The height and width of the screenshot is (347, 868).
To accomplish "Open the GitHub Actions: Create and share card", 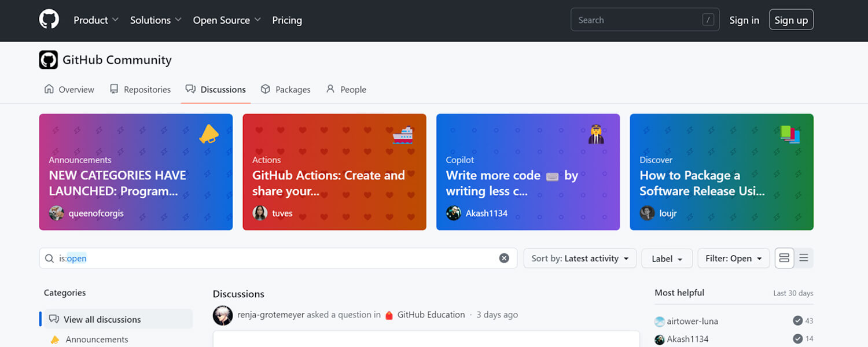I will pyautogui.click(x=334, y=172).
